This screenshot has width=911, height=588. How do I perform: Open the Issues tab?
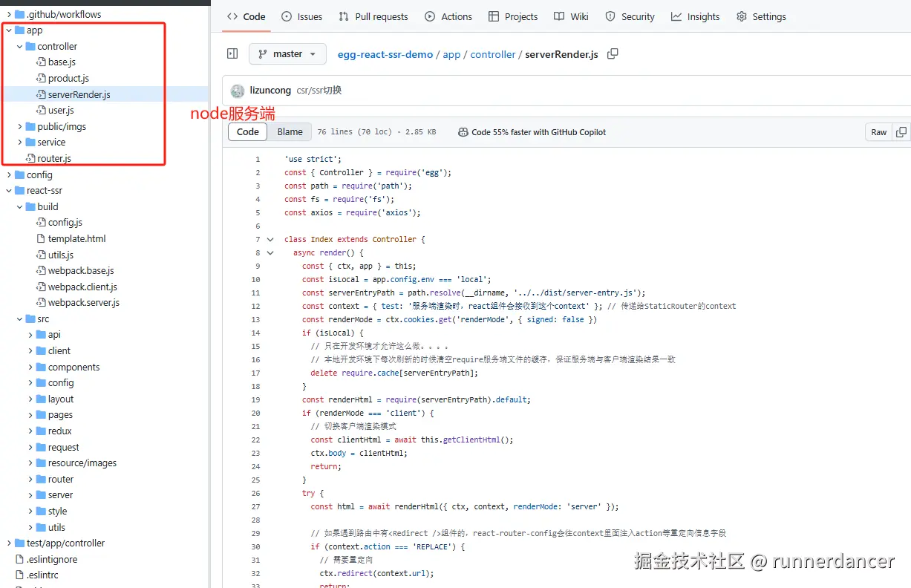302,16
